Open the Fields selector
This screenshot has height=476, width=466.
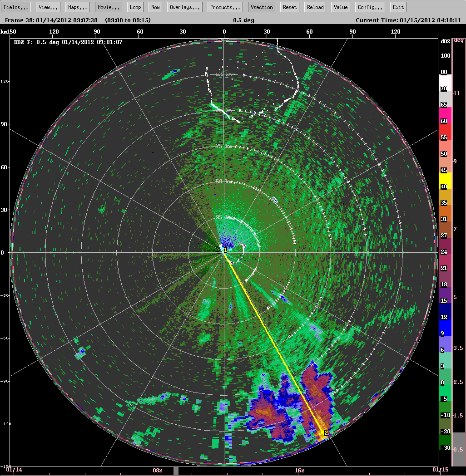point(16,7)
